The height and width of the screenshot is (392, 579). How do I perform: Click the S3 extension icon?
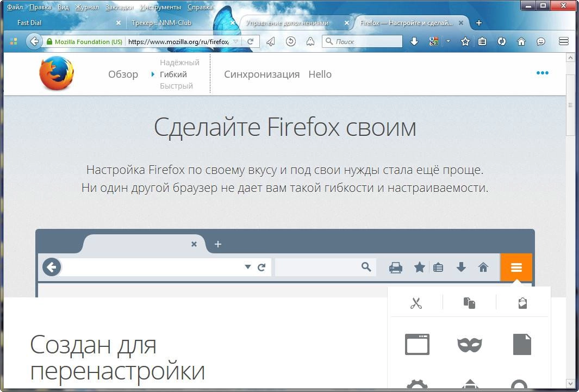tap(434, 42)
